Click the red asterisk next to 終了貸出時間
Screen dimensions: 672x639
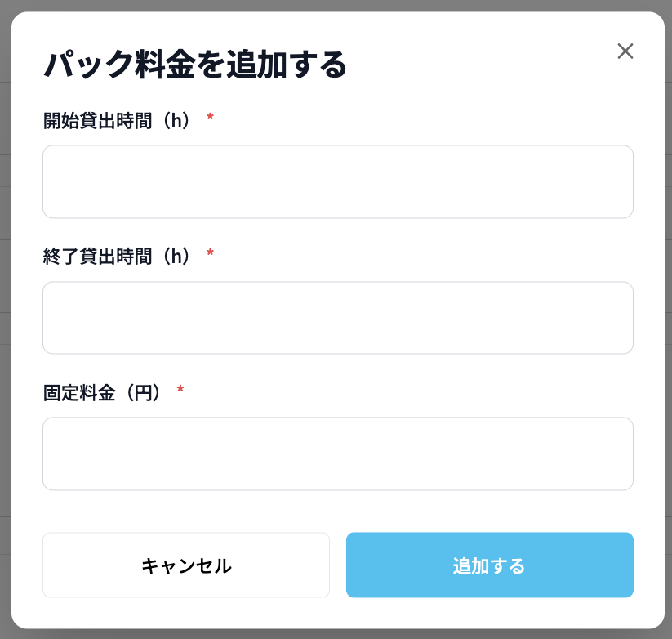(x=210, y=254)
